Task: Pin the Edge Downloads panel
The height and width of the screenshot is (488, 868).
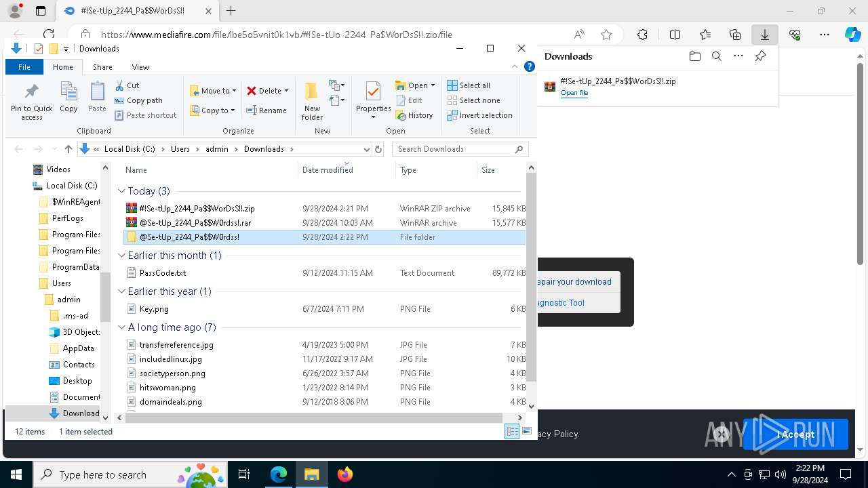Action: 760,56
